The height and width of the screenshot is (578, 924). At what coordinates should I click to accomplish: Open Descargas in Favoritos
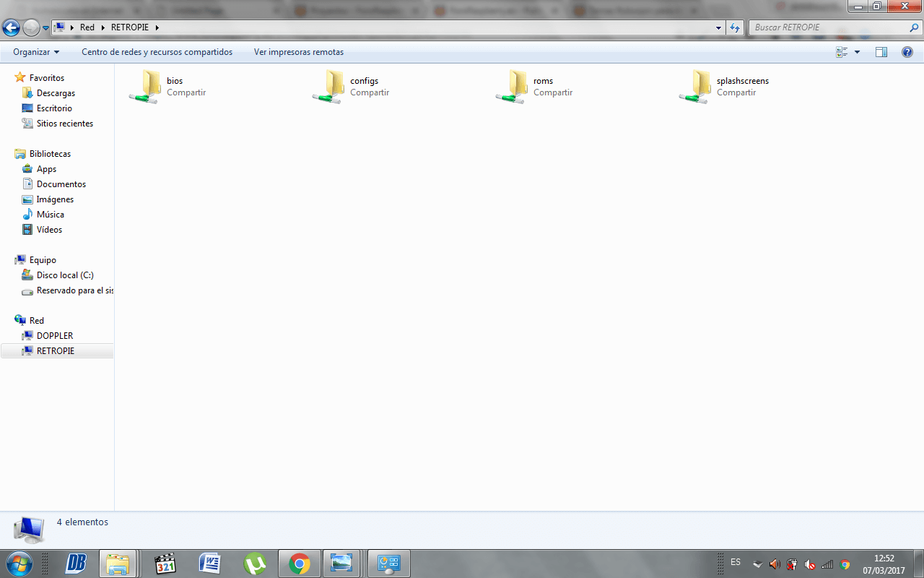pyautogui.click(x=56, y=93)
